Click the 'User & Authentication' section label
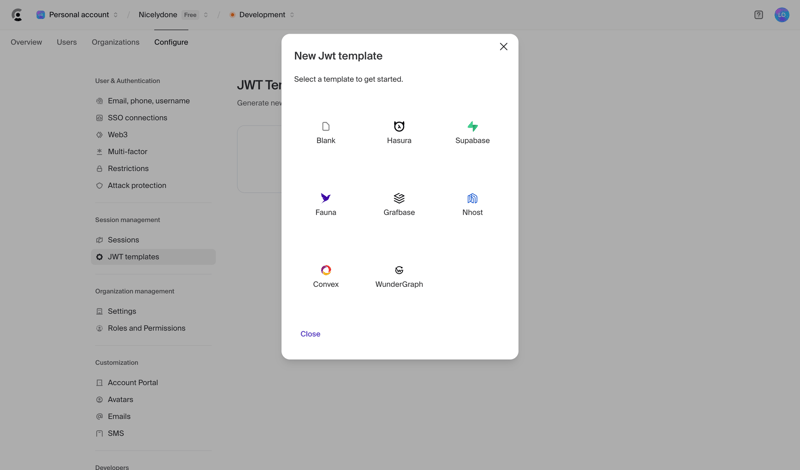The image size is (800, 470). click(128, 81)
